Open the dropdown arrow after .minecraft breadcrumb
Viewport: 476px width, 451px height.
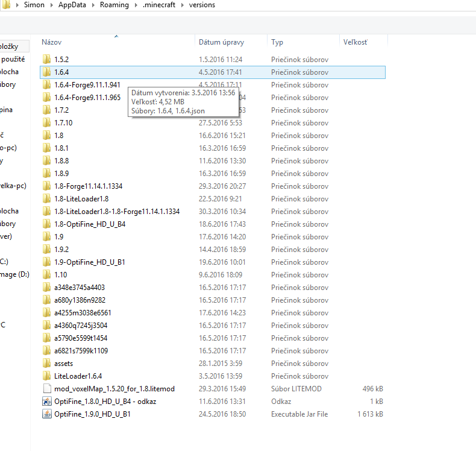coord(181,5)
